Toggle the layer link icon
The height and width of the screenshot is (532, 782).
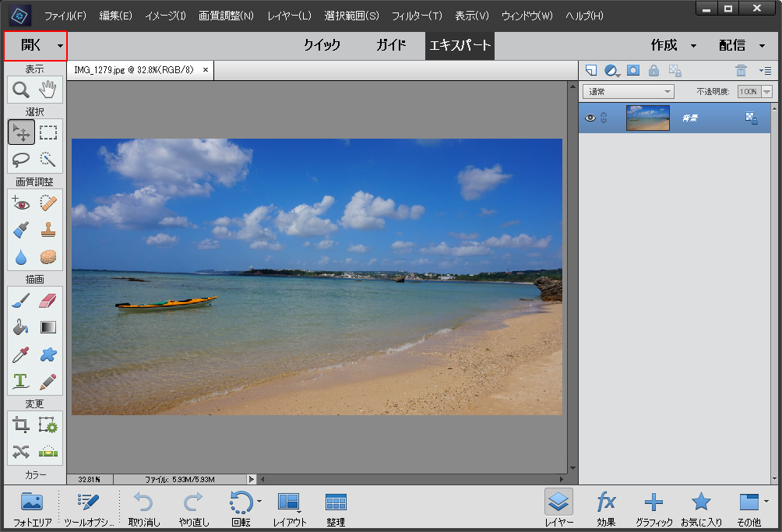coord(604,118)
